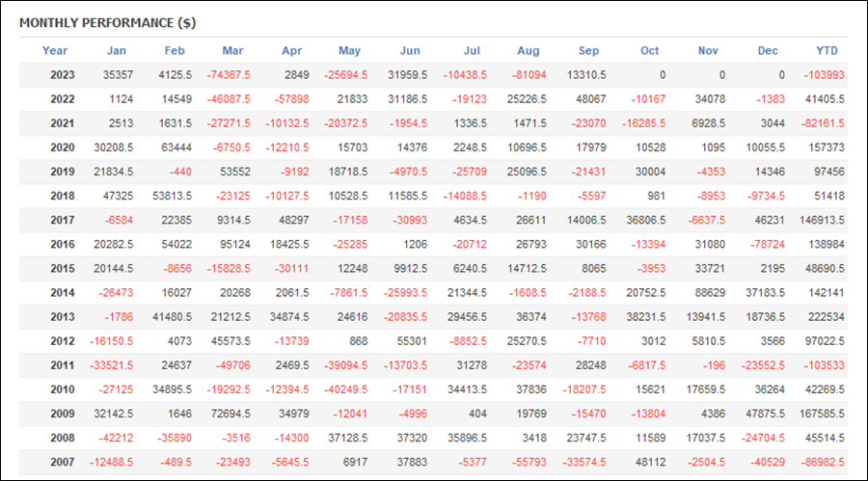
Task: Click the Jun column header
Action: (x=410, y=51)
